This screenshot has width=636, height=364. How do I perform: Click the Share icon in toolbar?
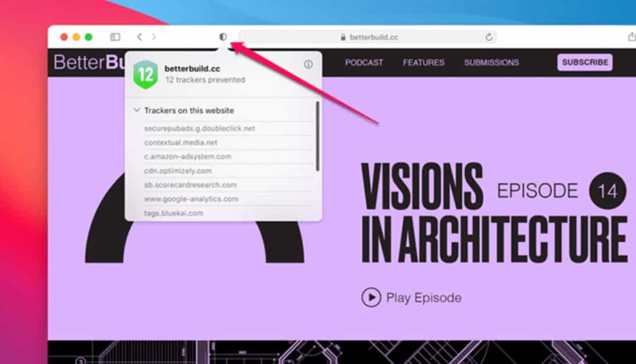pos(631,37)
